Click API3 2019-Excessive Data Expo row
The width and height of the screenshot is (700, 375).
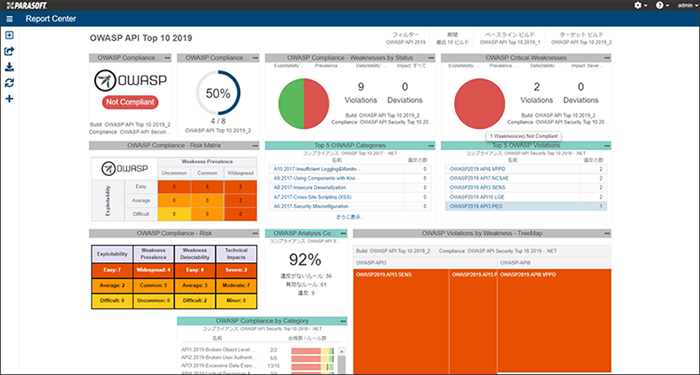point(257,366)
